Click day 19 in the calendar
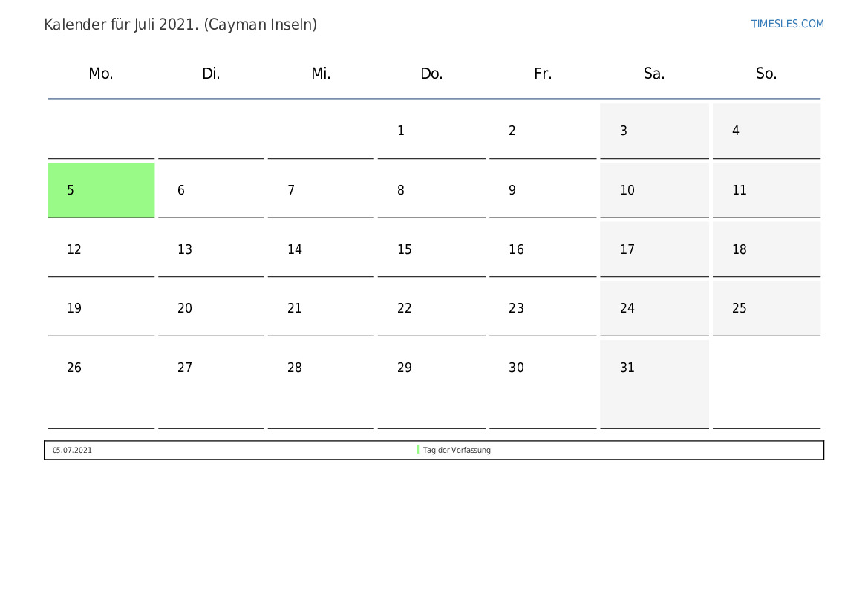This screenshot has width=868, height=614. 101,308
